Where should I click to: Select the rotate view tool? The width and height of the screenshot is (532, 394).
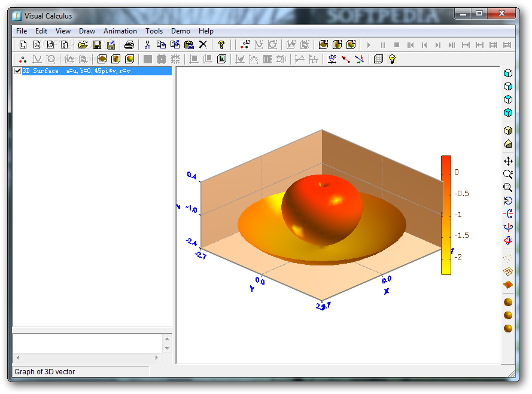click(508, 200)
